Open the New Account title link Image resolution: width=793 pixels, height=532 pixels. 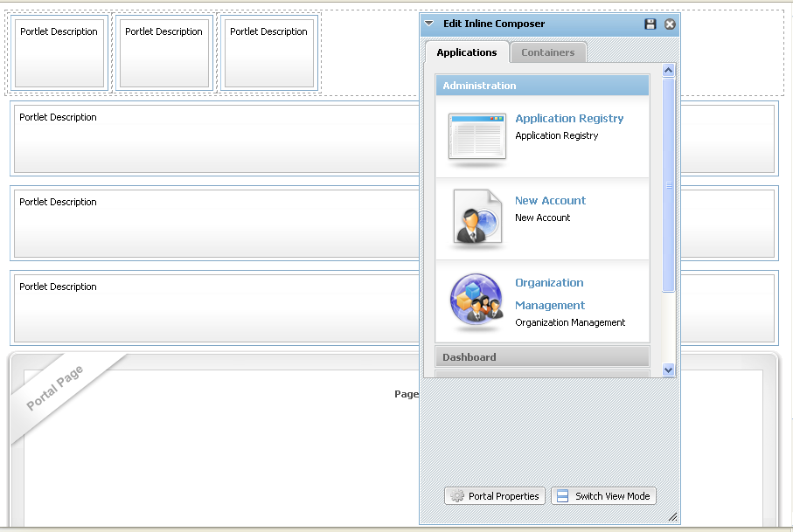550,200
